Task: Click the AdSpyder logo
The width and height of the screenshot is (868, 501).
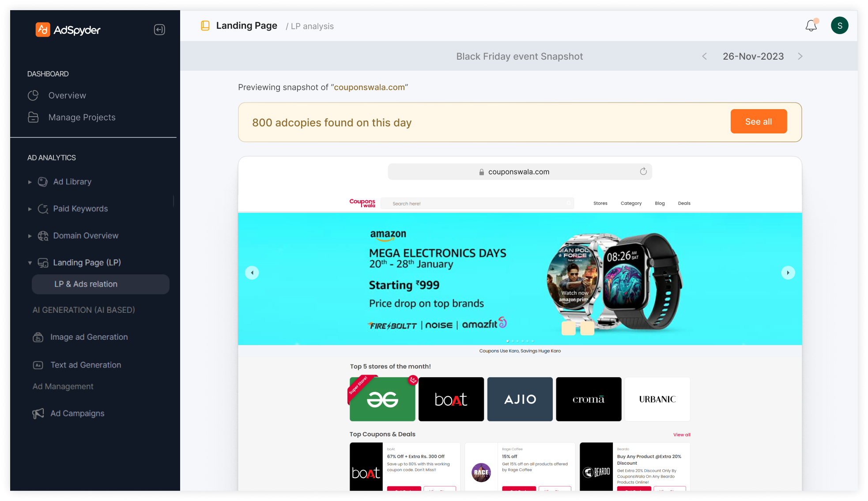Action: pos(68,30)
